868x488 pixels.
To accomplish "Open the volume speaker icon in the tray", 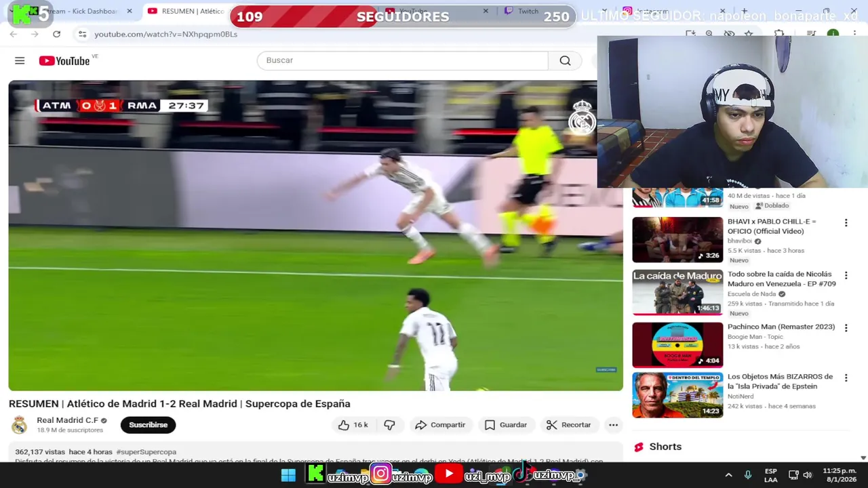I will click(x=808, y=475).
